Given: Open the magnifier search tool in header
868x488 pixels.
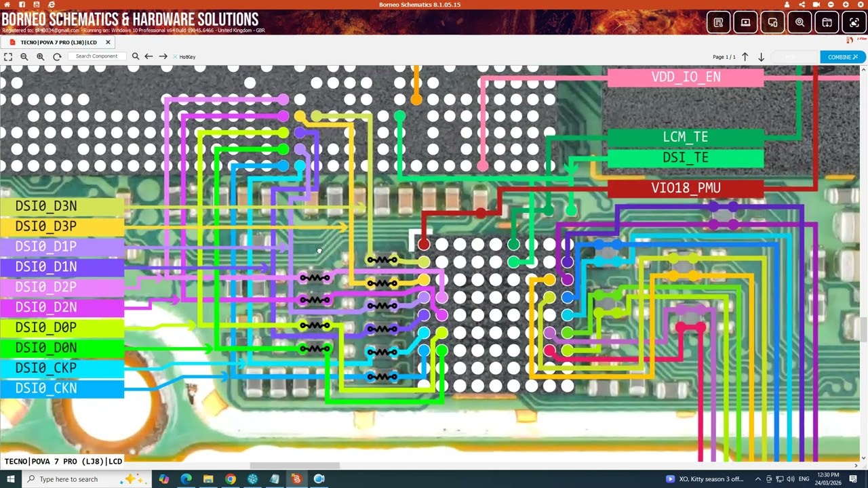Looking at the screenshot, I should pos(800,22).
